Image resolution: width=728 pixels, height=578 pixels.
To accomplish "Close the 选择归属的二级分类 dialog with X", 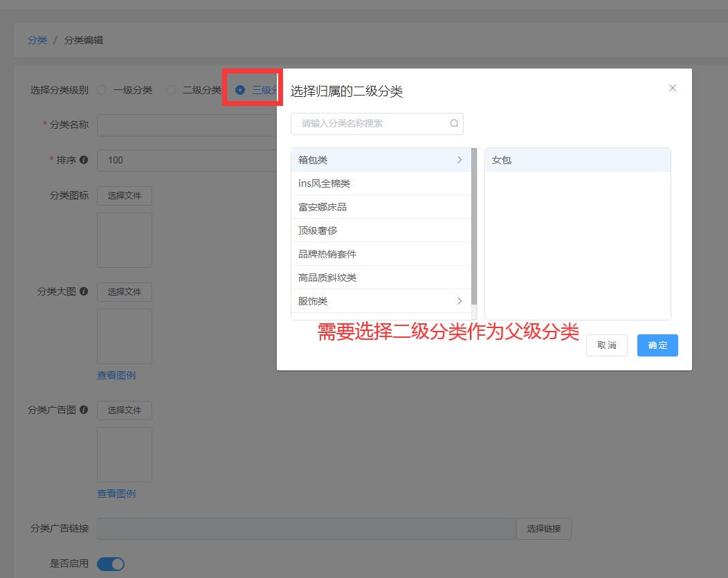I will point(672,88).
